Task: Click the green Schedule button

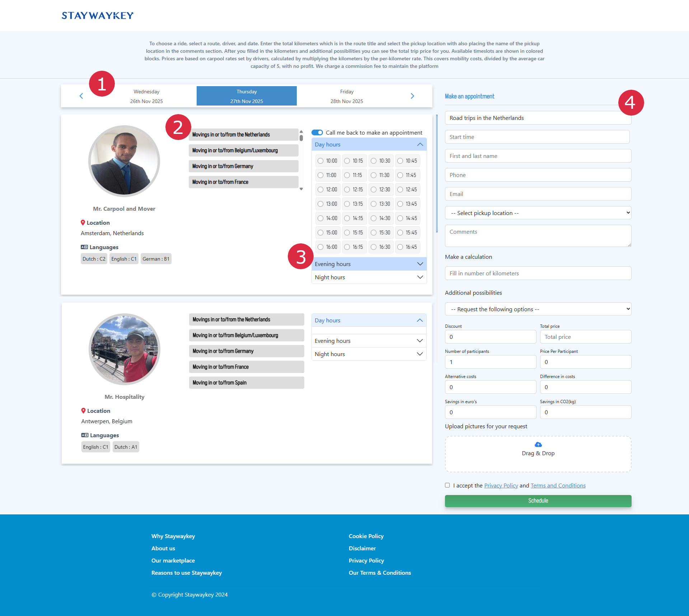Action: click(538, 501)
